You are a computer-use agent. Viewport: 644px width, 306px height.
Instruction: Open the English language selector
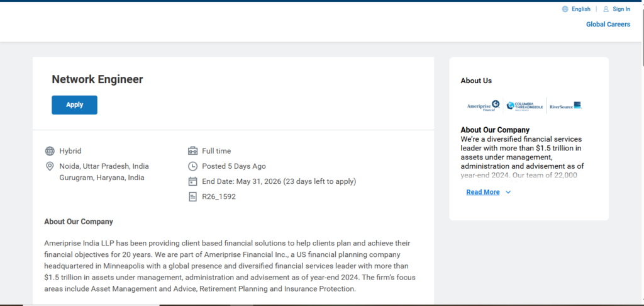point(580,9)
